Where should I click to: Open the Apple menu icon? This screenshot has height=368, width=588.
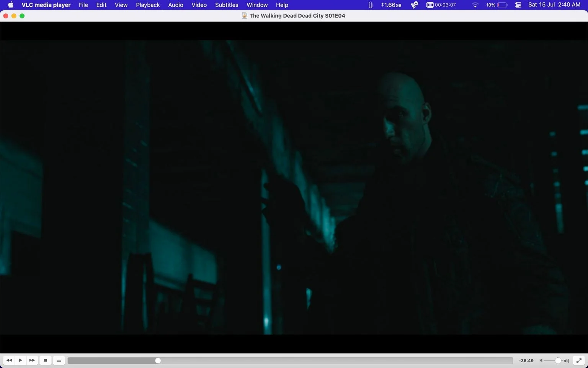[11, 5]
